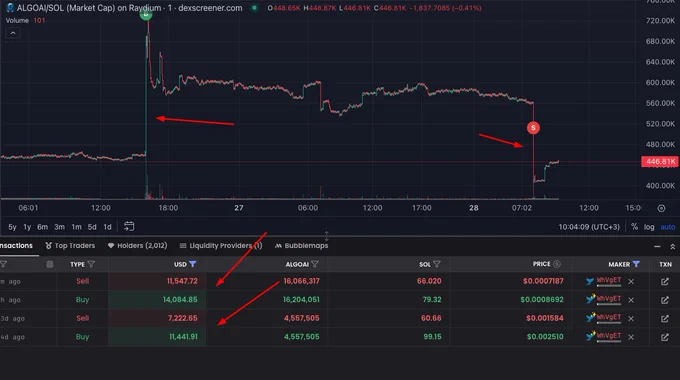Toggle log scale on the chart
The height and width of the screenshot is (380, 680).
coord(649,227)
